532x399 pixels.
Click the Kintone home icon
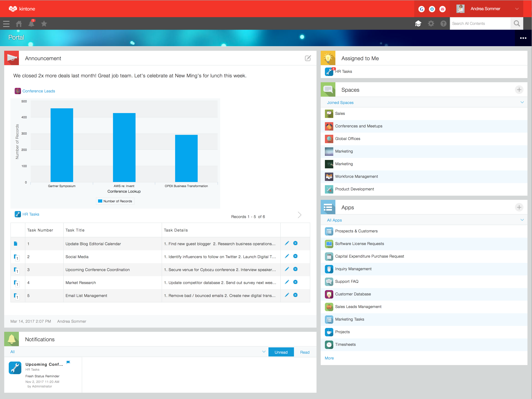[20, 23]
